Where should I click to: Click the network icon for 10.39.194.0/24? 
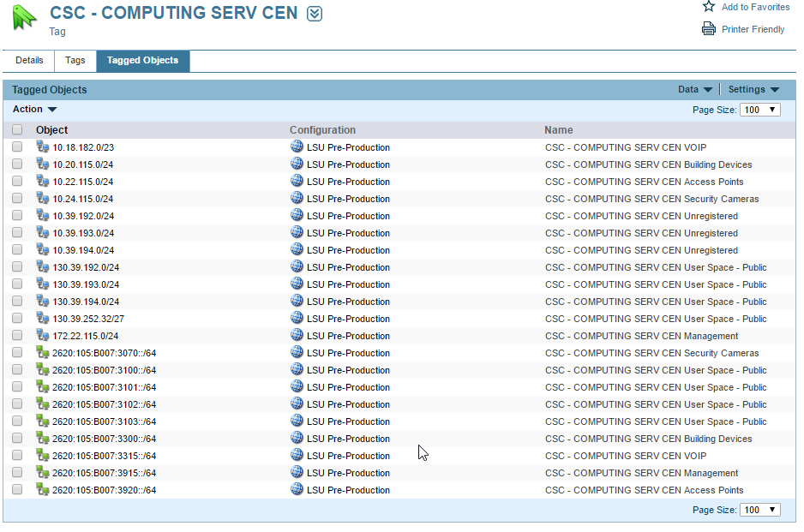click(43, 249)
